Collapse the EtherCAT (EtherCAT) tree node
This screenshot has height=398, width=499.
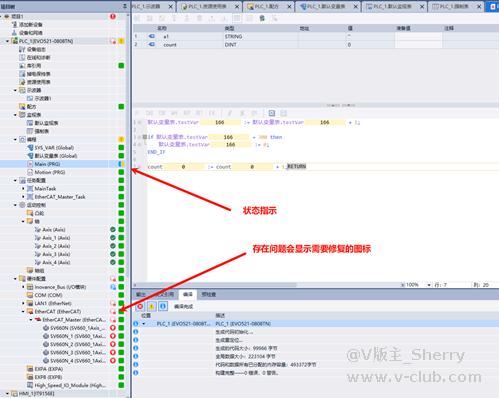pyautogui.click(x=23, y=312)
